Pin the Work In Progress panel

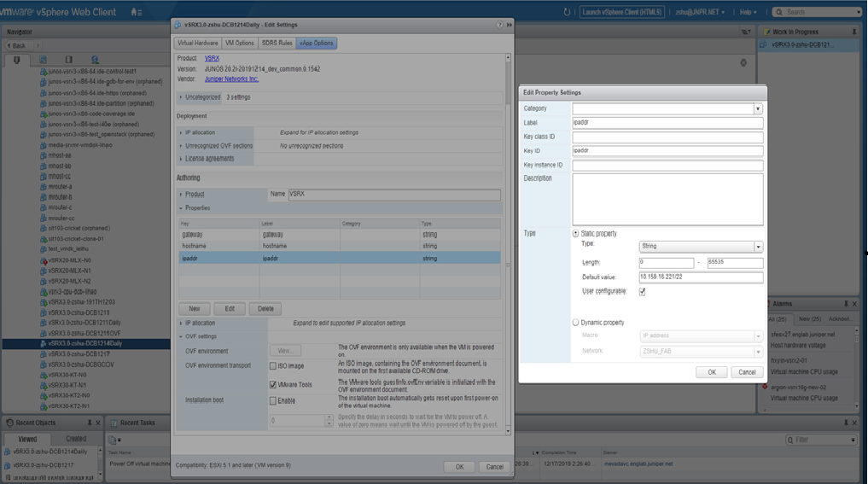854,32
